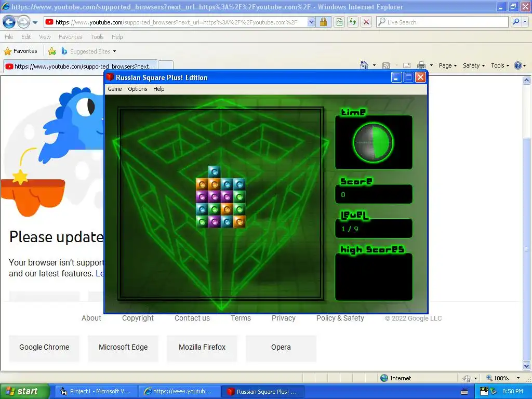Click the Level 1 / 9 display
This screenshot has height=399, width=532.
pyautogui.click(x=374, y=229)
